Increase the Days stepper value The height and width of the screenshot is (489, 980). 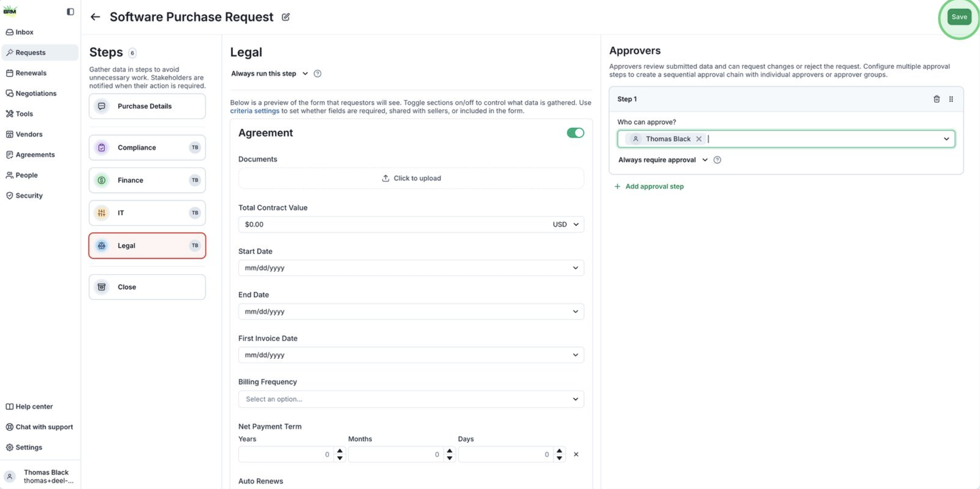(x=559, y=451)
